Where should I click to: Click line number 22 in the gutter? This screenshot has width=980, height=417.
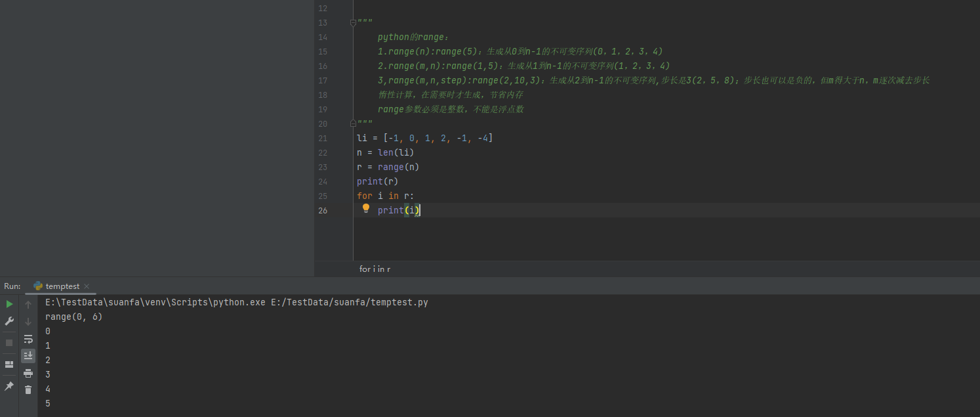point(322,152)
